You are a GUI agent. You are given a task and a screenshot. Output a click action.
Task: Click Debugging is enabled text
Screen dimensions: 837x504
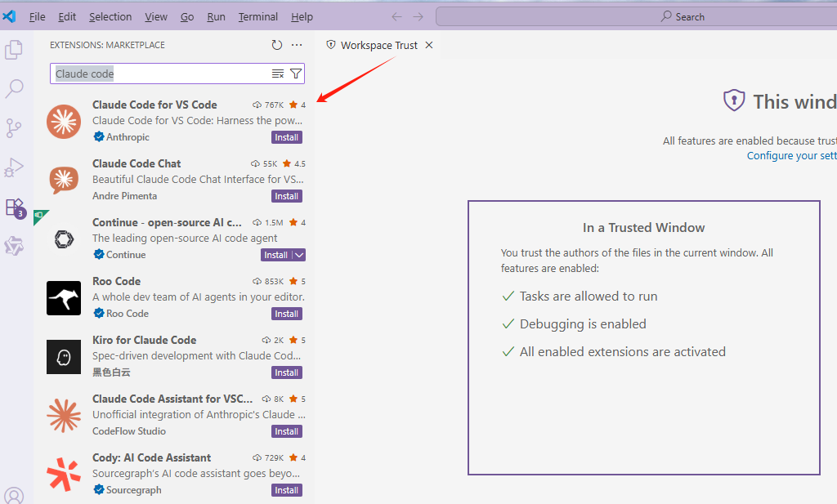583,324
